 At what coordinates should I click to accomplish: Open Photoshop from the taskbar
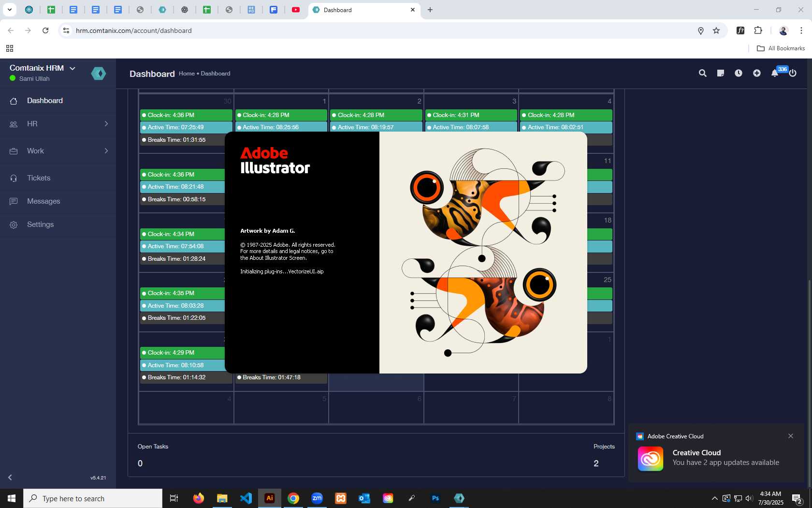pos(435,498)
